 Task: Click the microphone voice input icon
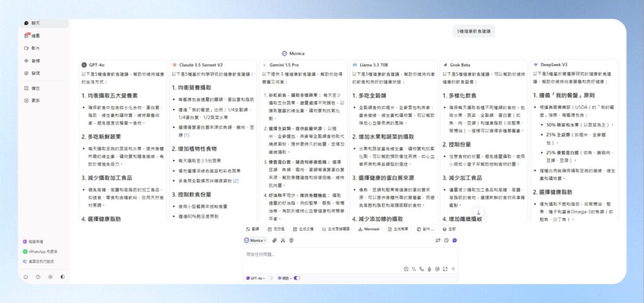[x=429, y=269]
